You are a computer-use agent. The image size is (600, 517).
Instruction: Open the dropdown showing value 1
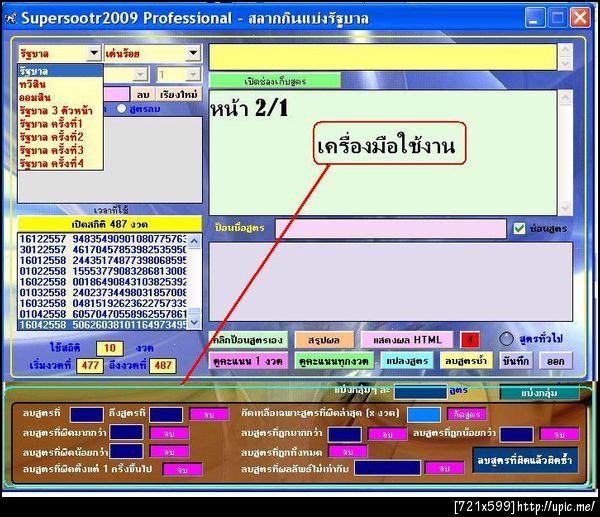point(193,74)
